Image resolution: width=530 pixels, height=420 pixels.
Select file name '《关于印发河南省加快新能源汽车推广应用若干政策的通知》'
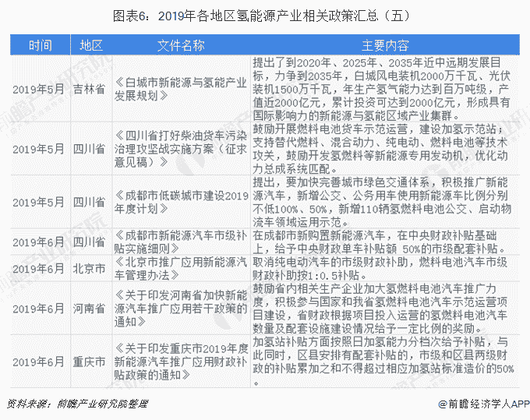181,309
